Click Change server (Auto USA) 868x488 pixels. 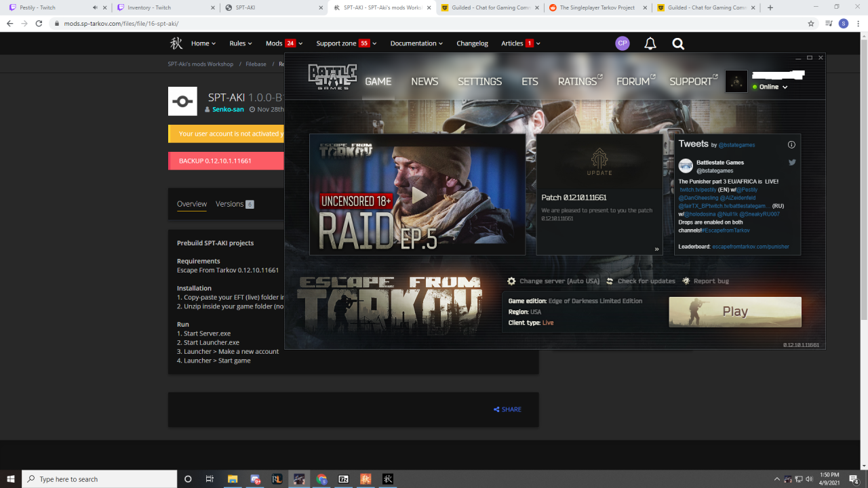coord(559,281)
